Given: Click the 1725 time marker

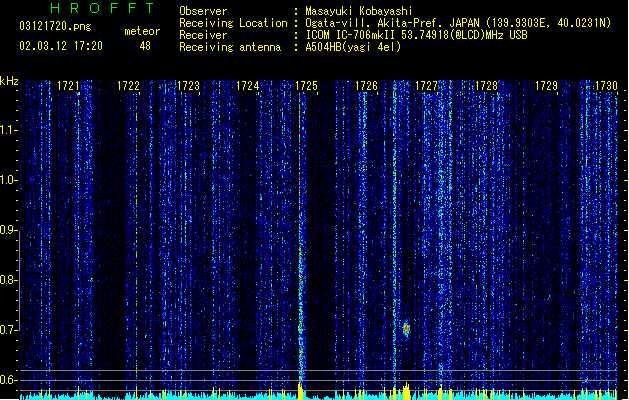Looking at the screenshot, I should point(306,86).
